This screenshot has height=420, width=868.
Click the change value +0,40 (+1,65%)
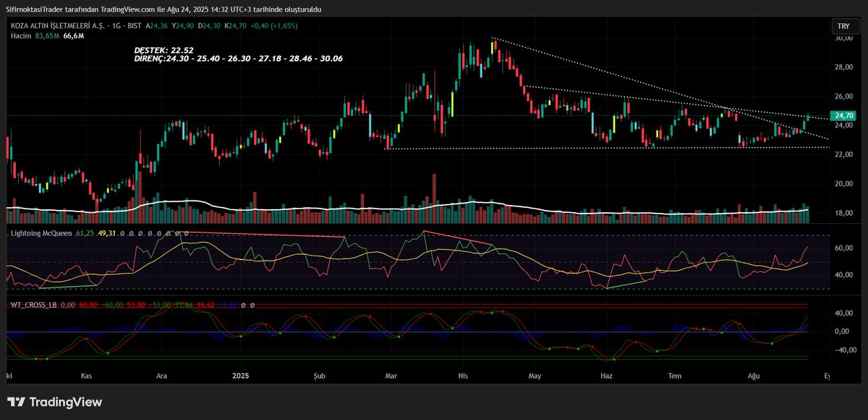point(275,26)
